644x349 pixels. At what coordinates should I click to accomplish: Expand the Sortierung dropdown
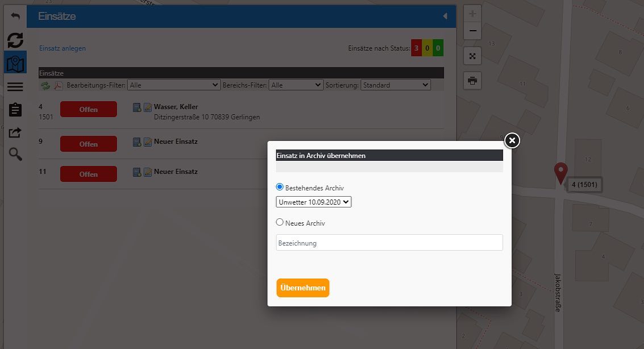coord(396,85)
